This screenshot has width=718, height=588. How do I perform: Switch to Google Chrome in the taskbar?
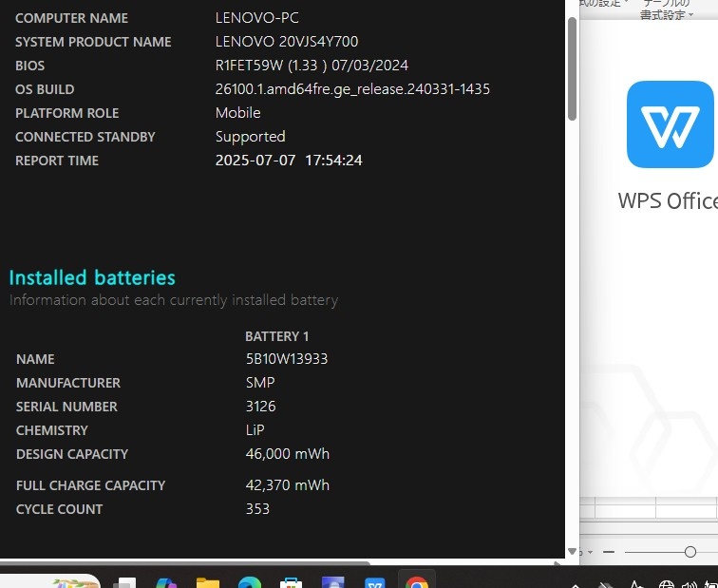(416, 582)
